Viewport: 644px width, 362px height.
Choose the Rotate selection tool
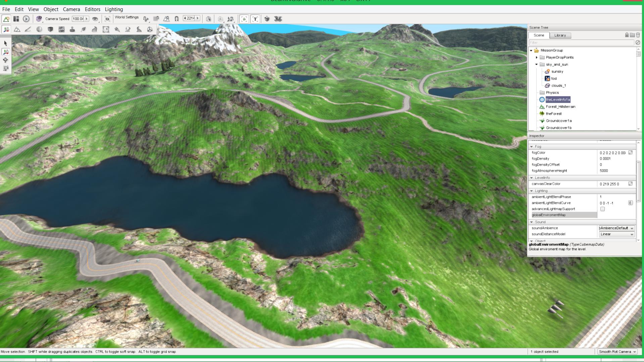[x=6, y=60]
